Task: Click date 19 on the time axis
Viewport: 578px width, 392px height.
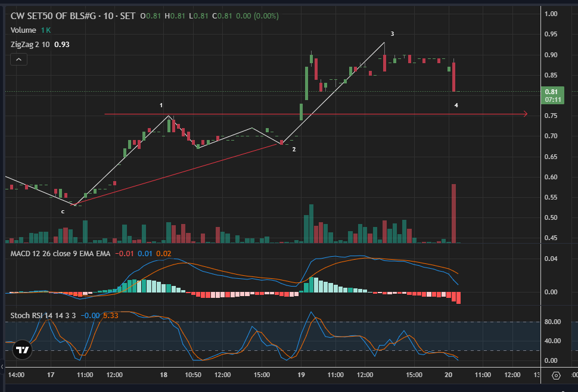Action: point(301,375)
